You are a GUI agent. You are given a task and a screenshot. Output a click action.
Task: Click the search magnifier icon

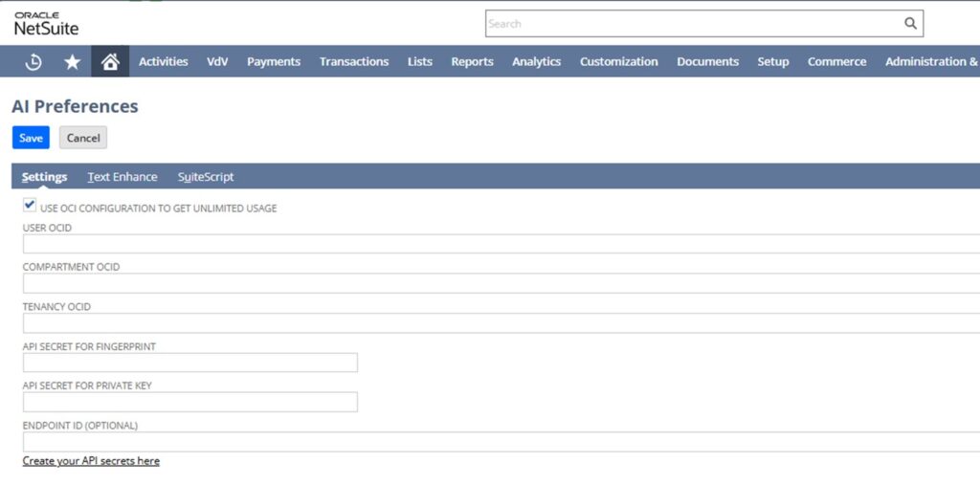911,23
